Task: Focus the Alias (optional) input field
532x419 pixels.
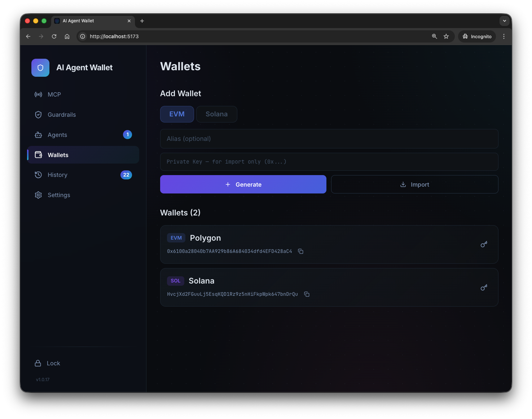Action: click(329, 139)
